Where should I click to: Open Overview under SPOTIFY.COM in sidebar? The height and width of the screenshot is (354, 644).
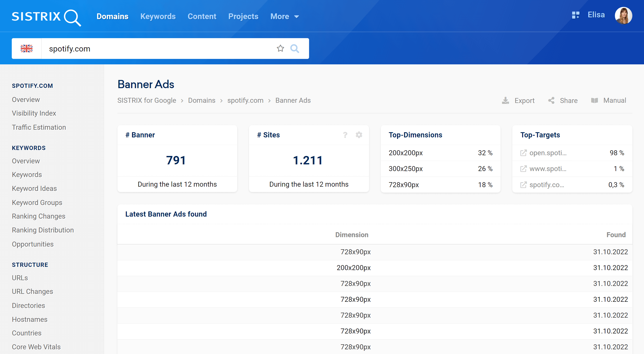pyautogui.click(x=26, y=100)
